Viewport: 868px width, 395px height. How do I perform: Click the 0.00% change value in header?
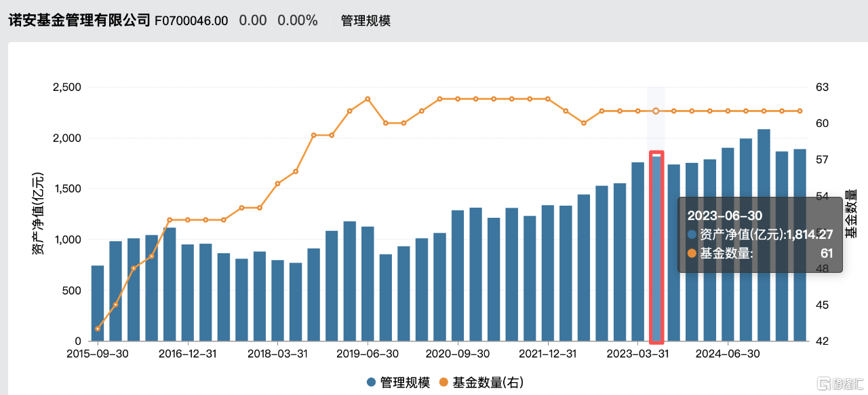coord(298,20)
